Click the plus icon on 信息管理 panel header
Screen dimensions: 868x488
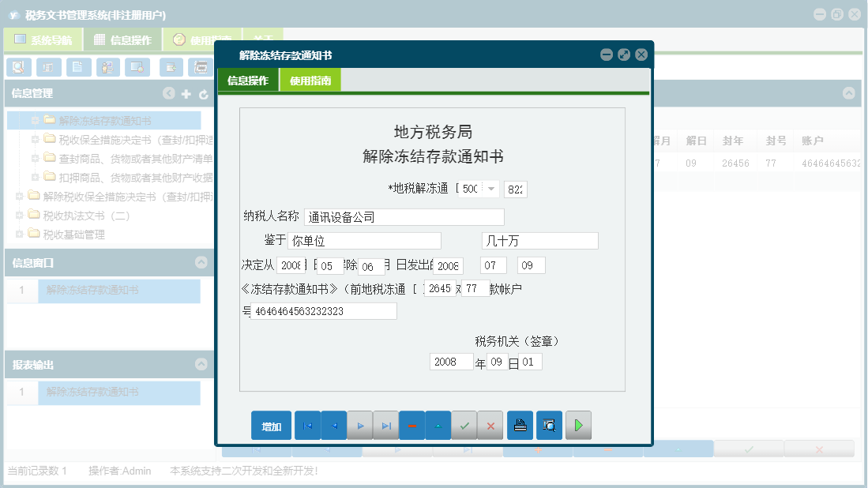pyautogui.click(x=185, y=93)
